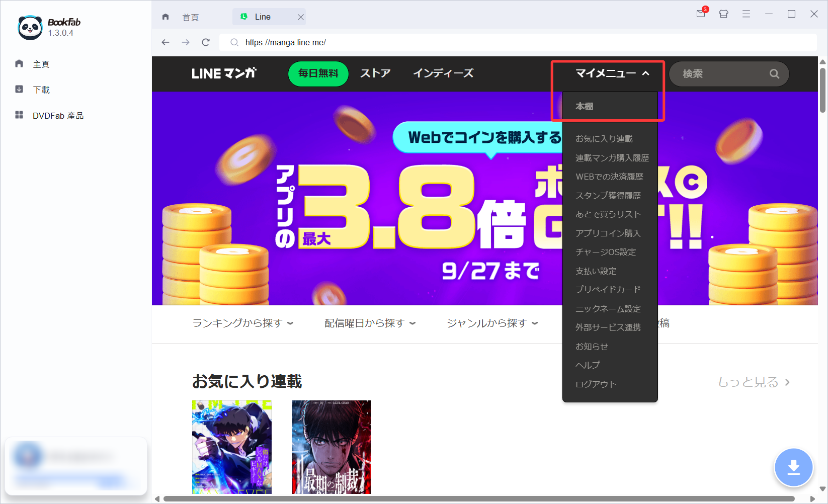The height and width of the screenshot is (504, 828).
Task: Open the hamburger menu in title bar
Action: point(746,14)
